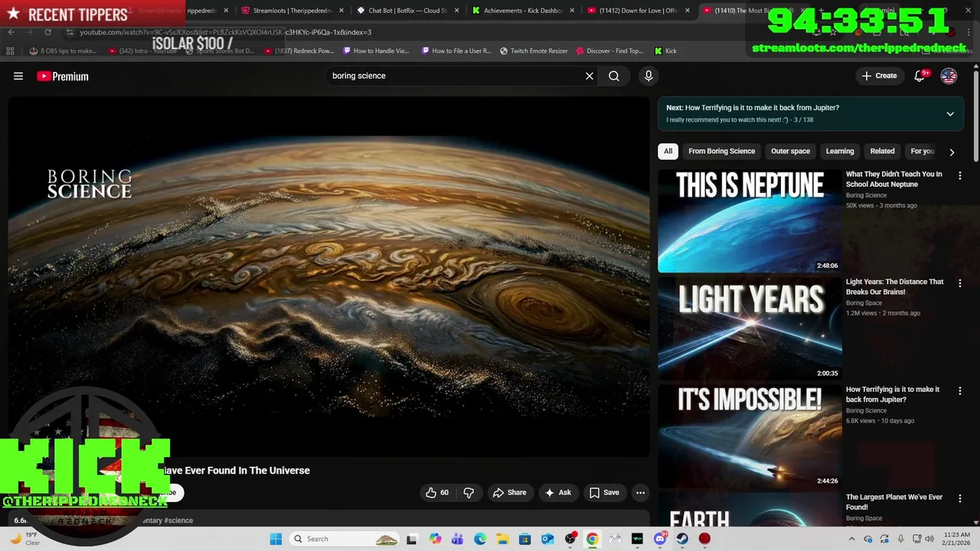Viewport: 980px width, 551px height.
Task: Open Windows Start menu
Action: (276, 539)
